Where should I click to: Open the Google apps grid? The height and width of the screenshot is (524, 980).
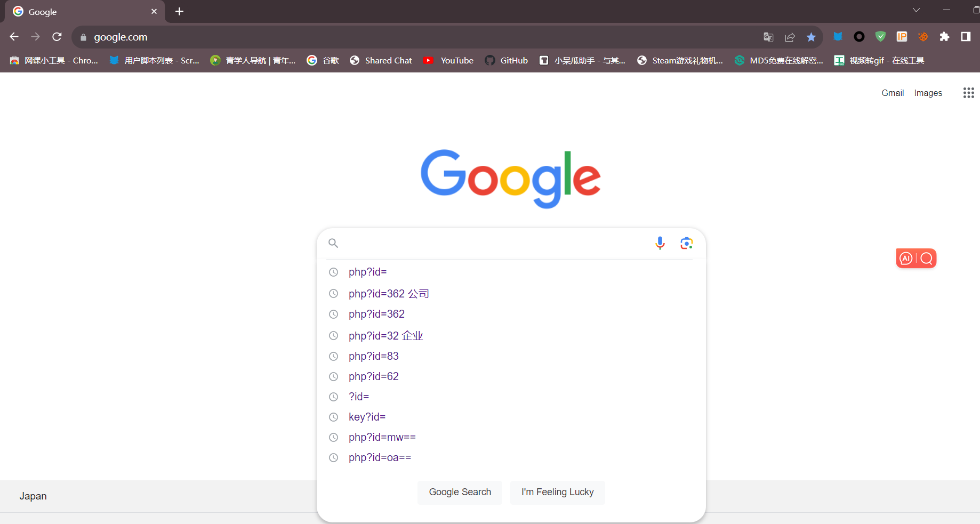969,93
